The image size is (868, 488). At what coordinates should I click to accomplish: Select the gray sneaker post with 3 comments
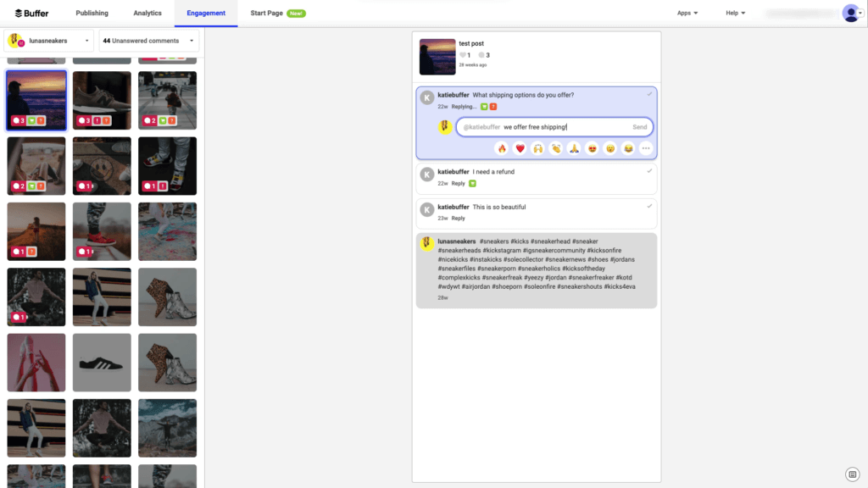click(x=102, y=101)
